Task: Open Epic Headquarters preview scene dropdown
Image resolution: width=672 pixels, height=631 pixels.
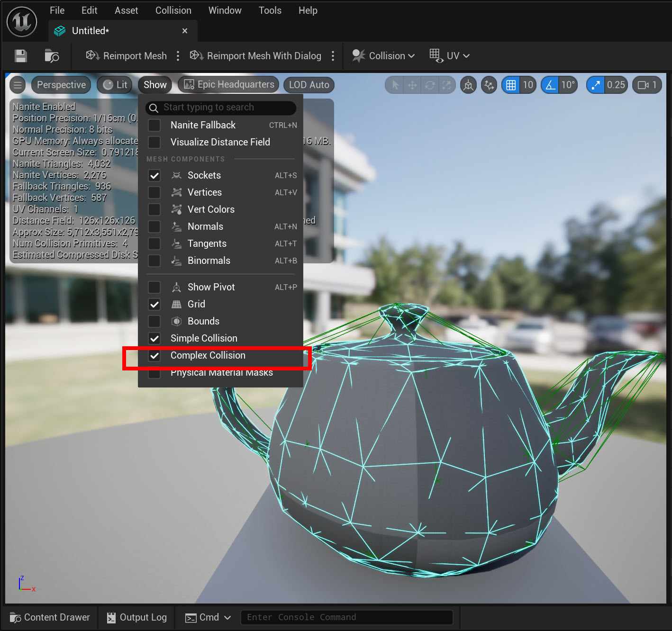Action: pos(229,85)
